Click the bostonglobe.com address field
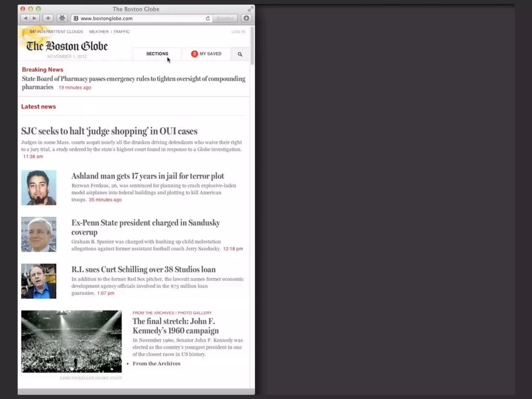Screen dimensions: 532x399 [140, 18]
